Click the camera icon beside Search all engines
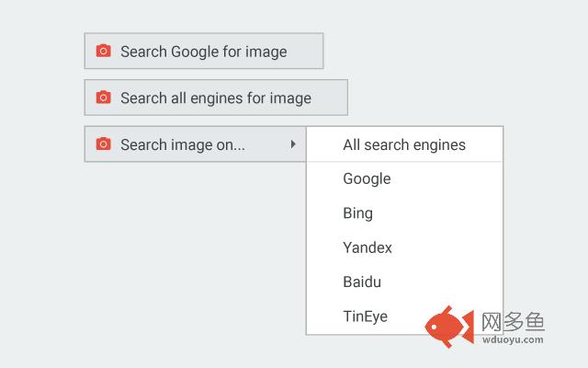Screen dimensions: 588x368 click(104, 98)
